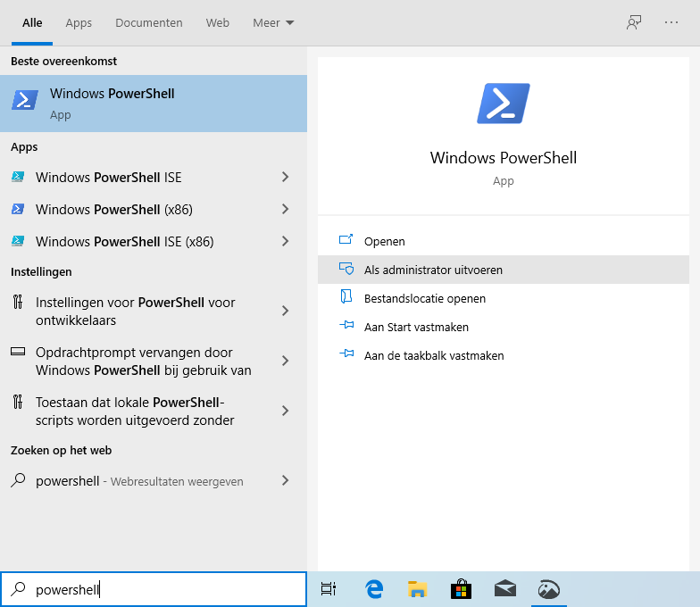700x607 pixels.
Task: Click the large Windows PowerShell icon in preview
Action: coord(504,103)
